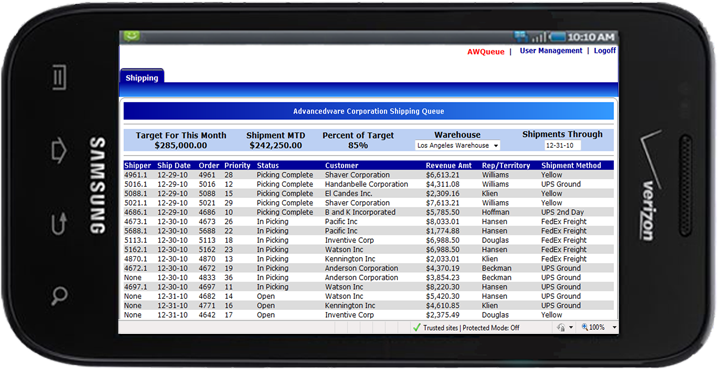This screenshot has height=369, width=718.
Task: Click revenue amount $8,033.01
Action: tap(442, 222)
